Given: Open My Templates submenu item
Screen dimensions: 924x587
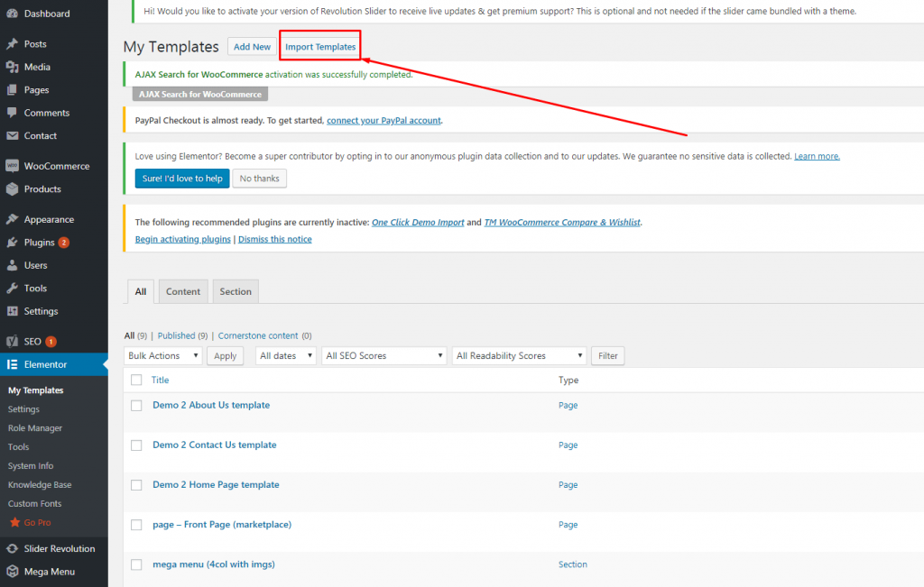Looking at the screenshot, I should pos(36,390).
